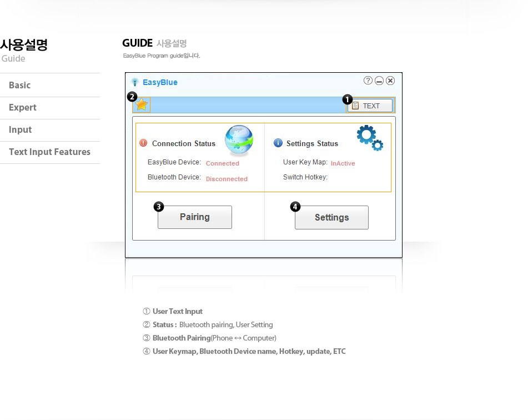Click the Disconnected Bluetooth status text
Image resolution: width=528 pixels, height=420 pixels.
pos(227,179)
